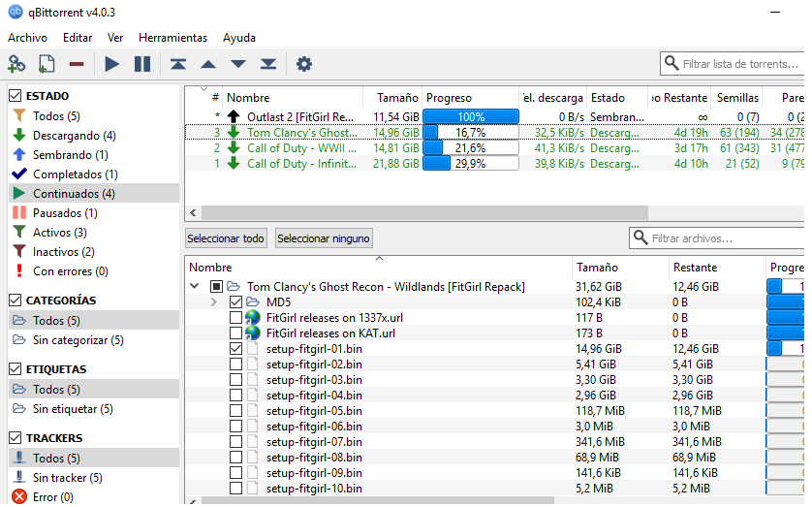Filter by Descargando (4)
The image size is (812, 507).
pos(74,136)
